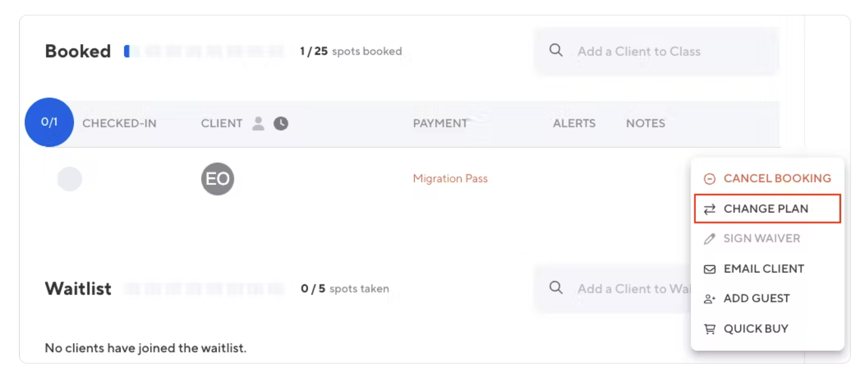Image resolution: width=868 pixels, height=387 pixels.
Task: Click the Change Plan swap arrows icon
Action: 709,209
